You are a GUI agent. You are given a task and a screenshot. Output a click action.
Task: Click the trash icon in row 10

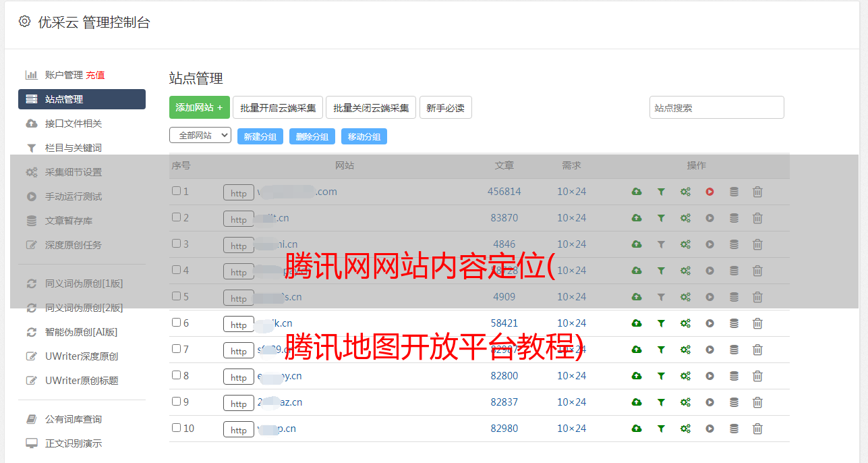757,429
